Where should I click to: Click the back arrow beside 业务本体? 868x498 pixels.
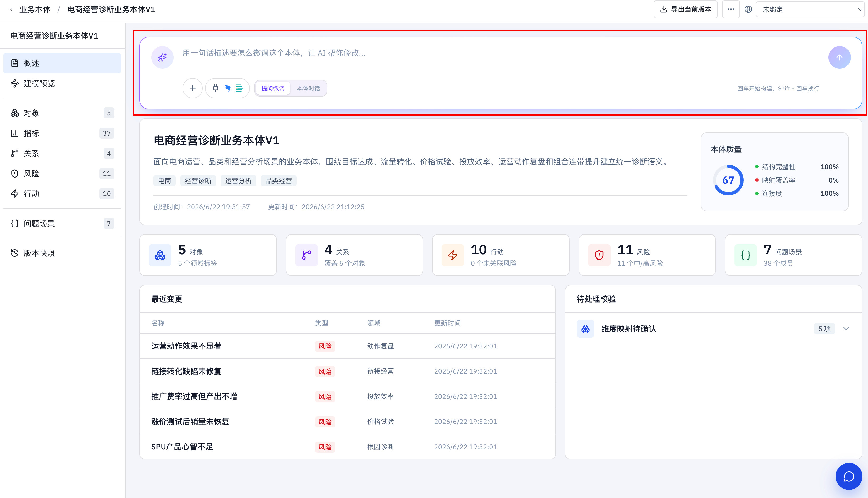11,9
